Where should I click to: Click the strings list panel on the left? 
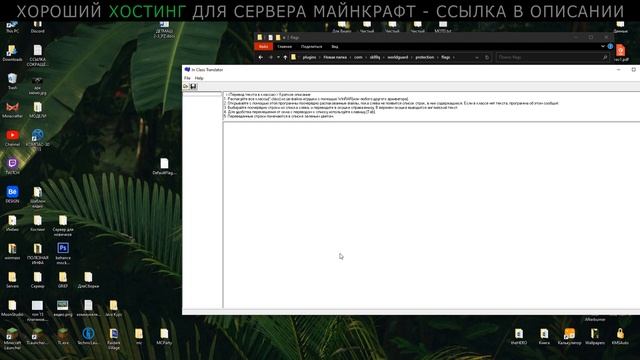coord(202,200)
